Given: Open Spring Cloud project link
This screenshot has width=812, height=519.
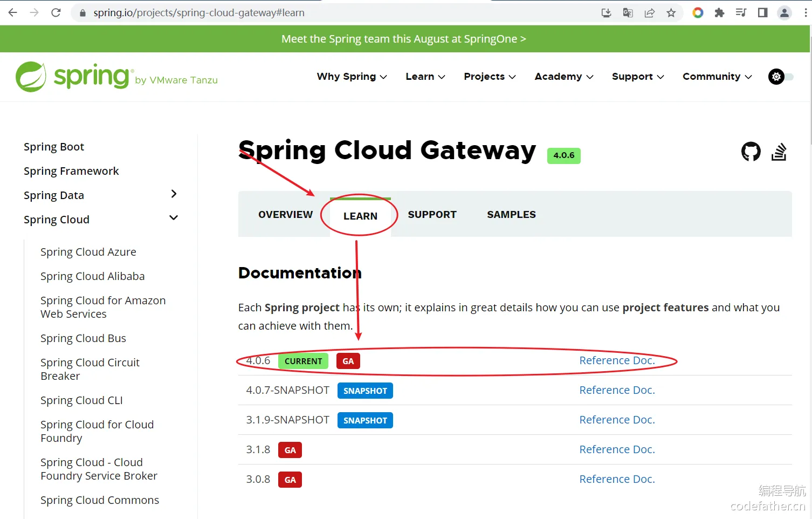Looking at the screenshot, I should coord(57,220).
